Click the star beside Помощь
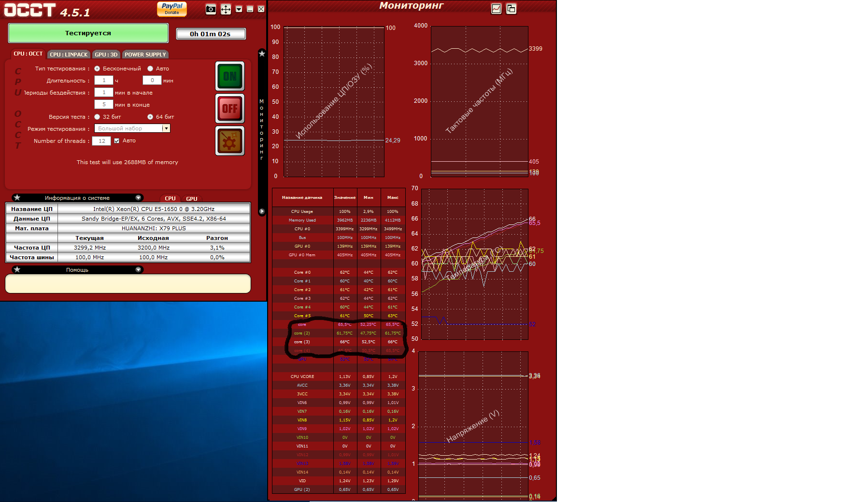868x502 pixels. click(x=17, y=269)
